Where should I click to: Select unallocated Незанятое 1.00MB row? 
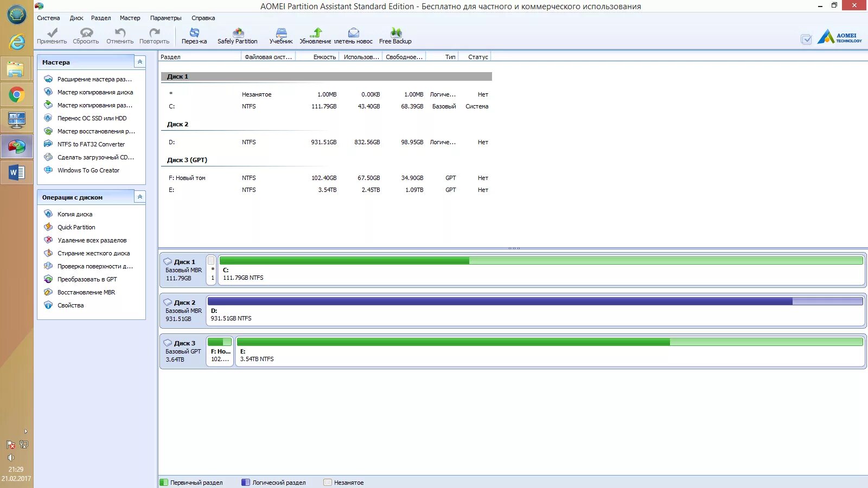(x=327, y=94)
